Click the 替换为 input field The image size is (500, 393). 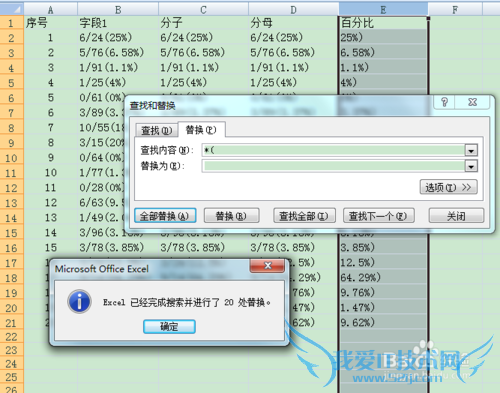point(333,166)
